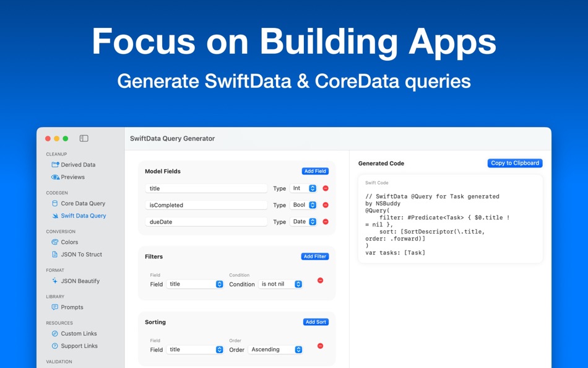
Task: Remove the dueDate model field
Action: click(x=326, y=222)
